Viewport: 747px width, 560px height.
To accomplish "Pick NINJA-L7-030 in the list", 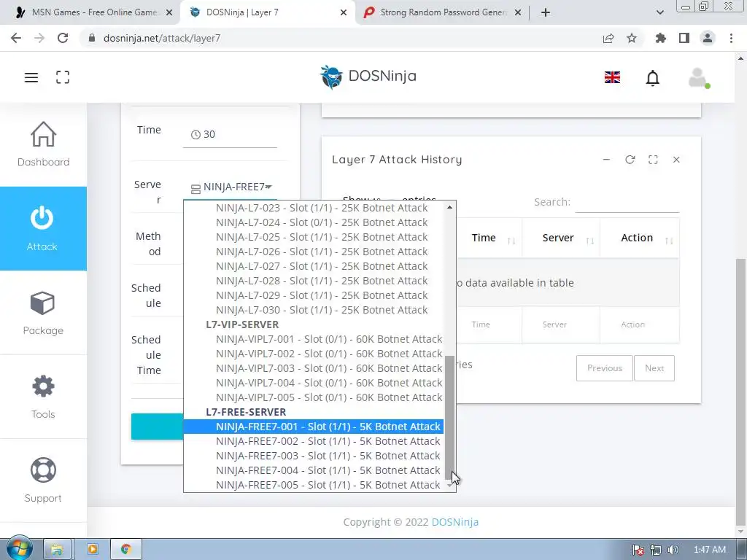I will (314, 310).
